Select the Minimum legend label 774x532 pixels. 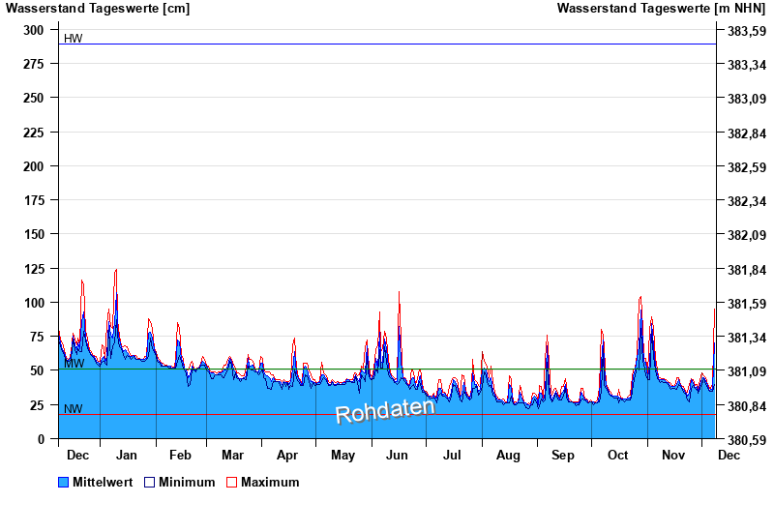pyautogui.click(x=187, y=482)
